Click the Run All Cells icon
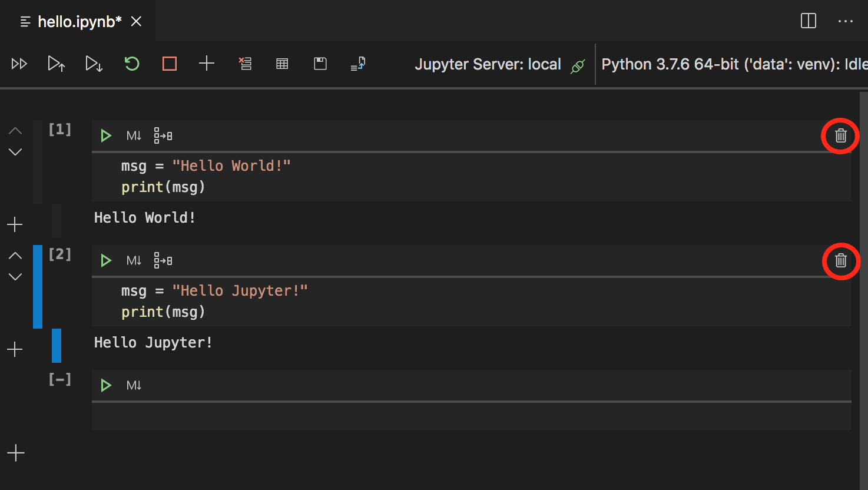Viewport: 868px width, 490px height. click(19, 64)
